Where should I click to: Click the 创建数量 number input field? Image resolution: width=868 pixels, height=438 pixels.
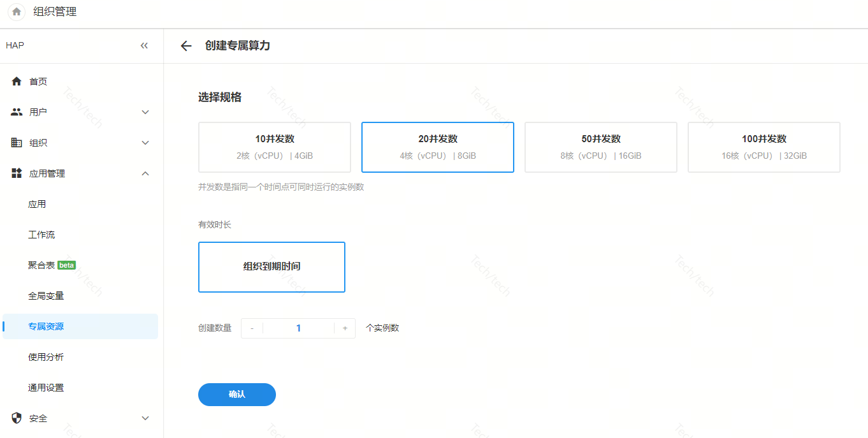pos(298,328)
